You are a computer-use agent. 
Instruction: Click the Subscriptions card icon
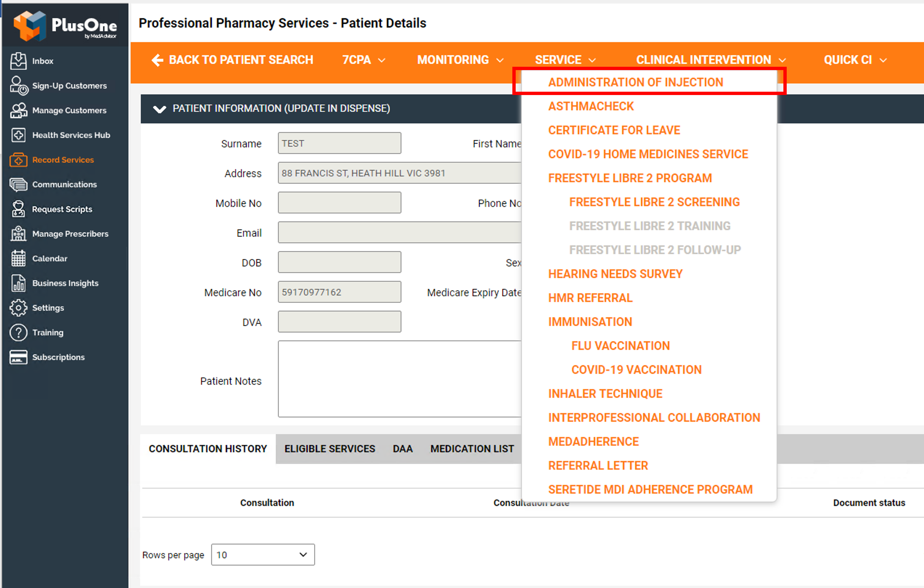(19, 357)
